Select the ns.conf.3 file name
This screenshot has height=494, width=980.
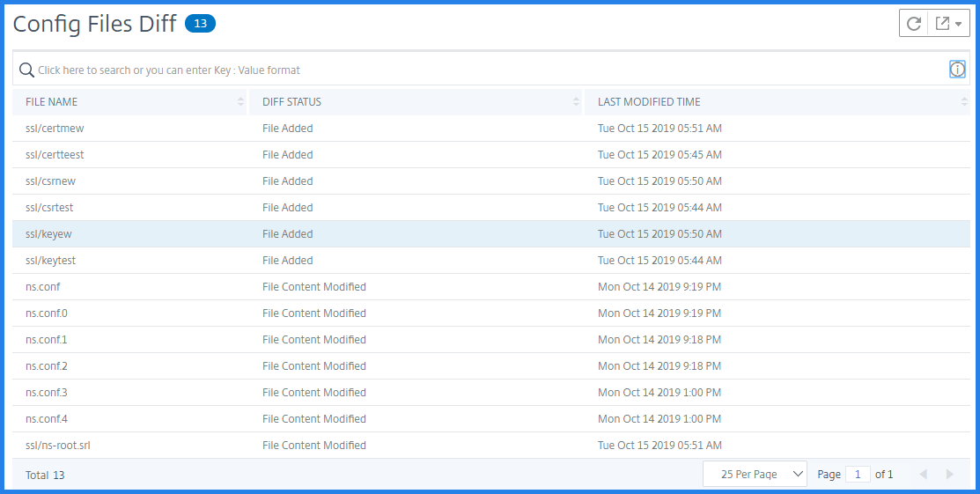click(x=47, y=392)
